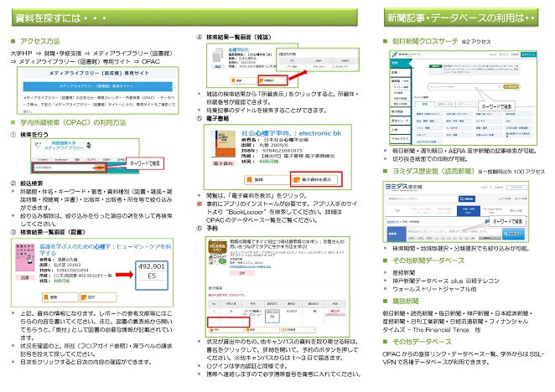Click the 目次 button under the nursing book
The height and width of the screenshot is (392, 555).
point(98,297)
